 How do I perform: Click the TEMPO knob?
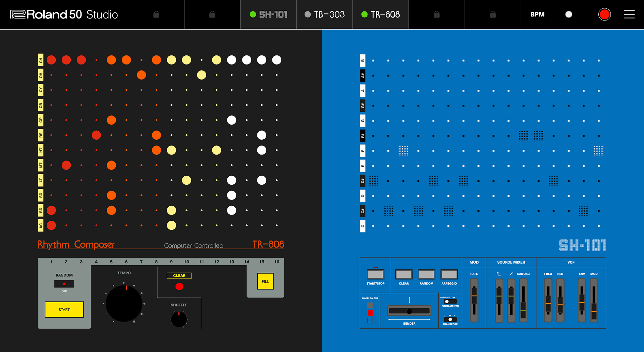(124, 304)
